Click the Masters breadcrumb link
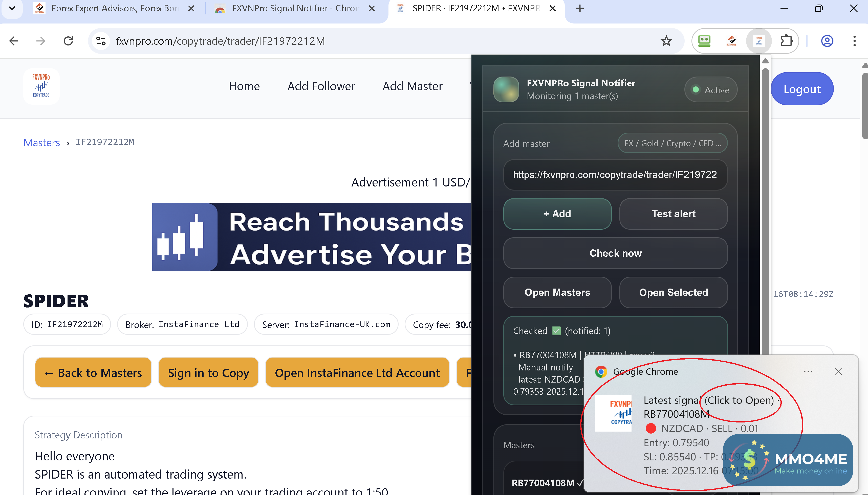The image size is (868, 495). (x=41, y=143)
